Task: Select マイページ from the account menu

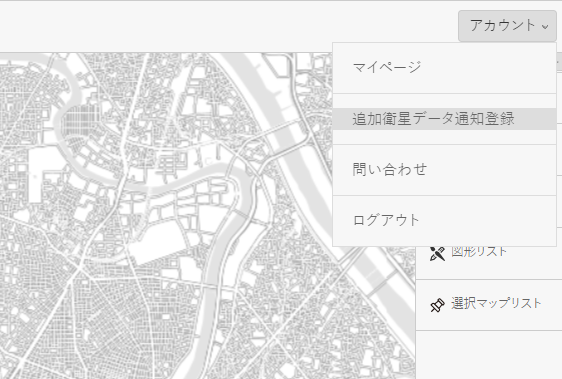Action: tap(444, 68)
